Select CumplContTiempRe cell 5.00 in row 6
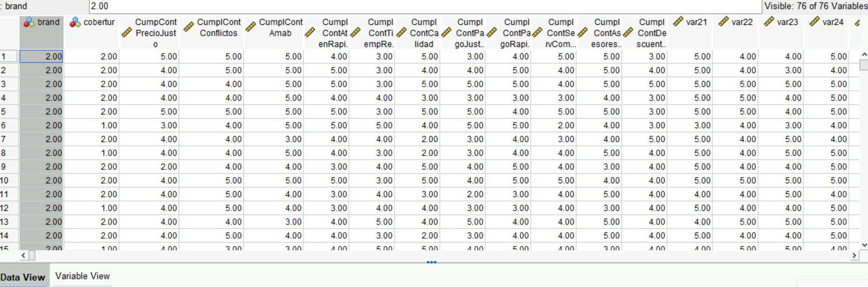Image resolution: width=868 pixels, height=287 pixels. 372,125
